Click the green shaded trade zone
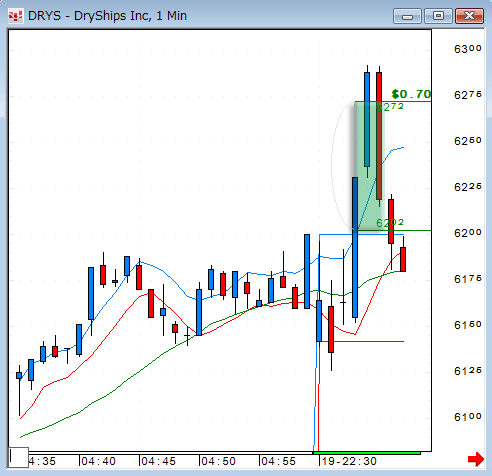This screenshot has height=476, width=492. coord(368,166)
